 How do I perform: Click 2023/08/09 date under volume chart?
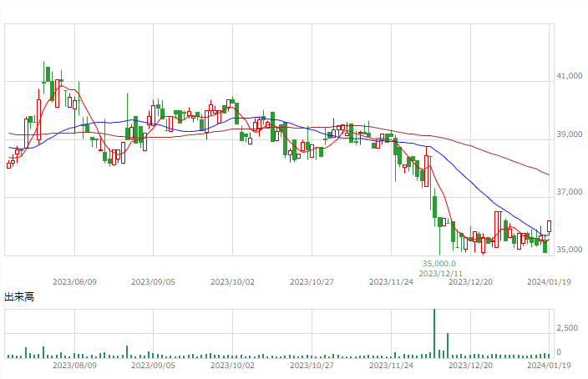(x=74, y=366)
